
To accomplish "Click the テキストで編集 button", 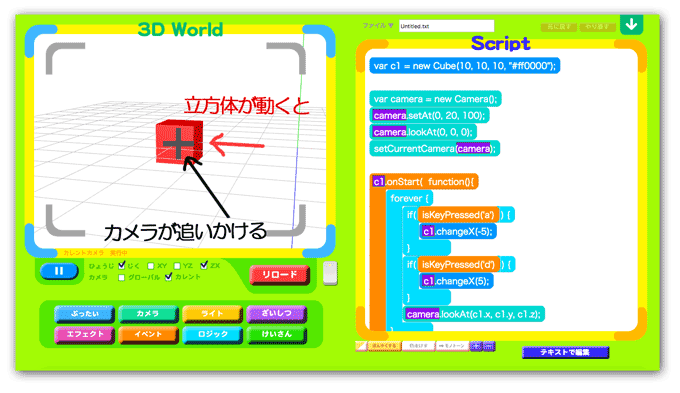I will pos(566,352).
